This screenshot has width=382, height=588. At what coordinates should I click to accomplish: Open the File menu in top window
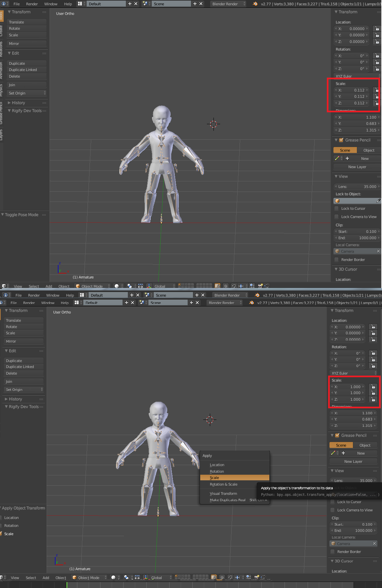point(17,4)
